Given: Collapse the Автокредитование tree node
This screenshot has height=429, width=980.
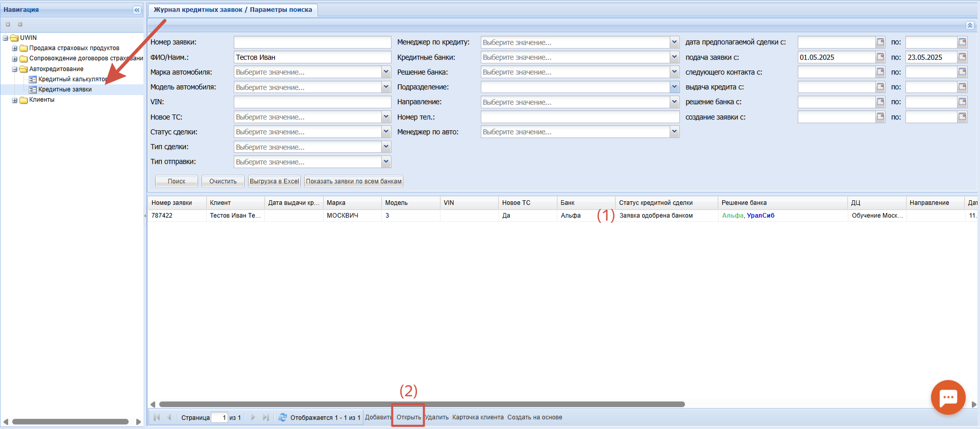Looking at the screenshot, I should (15, 69).
